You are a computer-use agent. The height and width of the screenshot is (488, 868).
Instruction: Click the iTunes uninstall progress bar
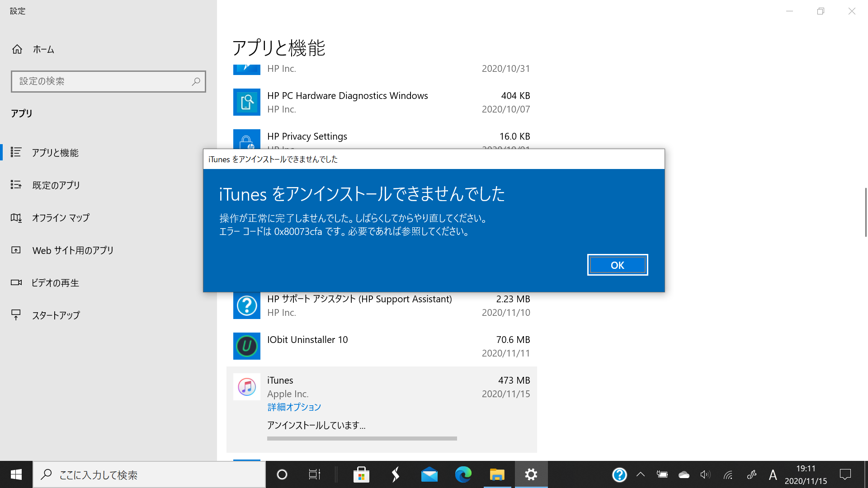pyautogui.click(x=362, y=438)
